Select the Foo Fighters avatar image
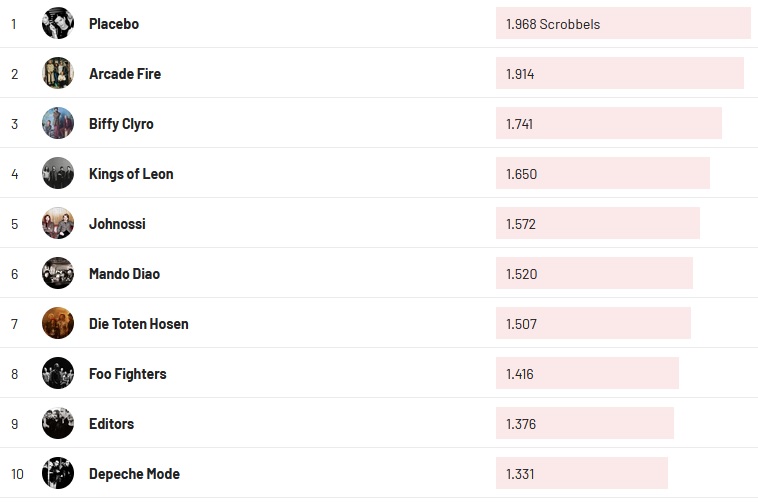758x502 pixels. (58, 373)
